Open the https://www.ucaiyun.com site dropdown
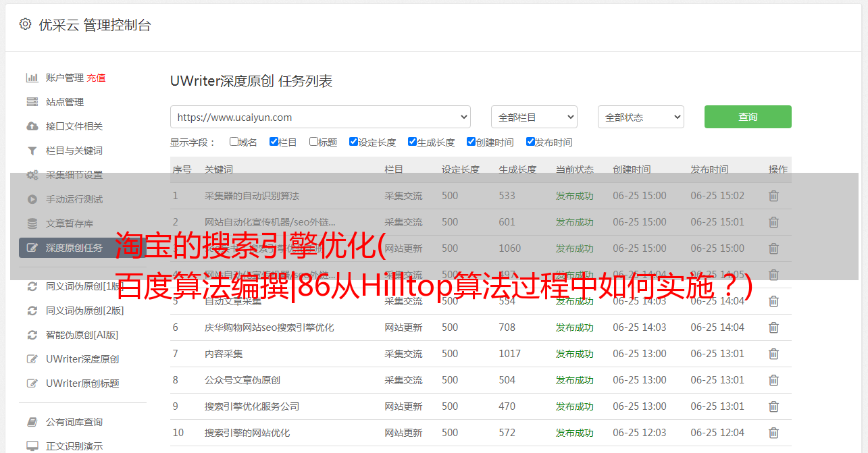Image resolution: width=868 pixels, height=453 pixels. pos(320,117)
